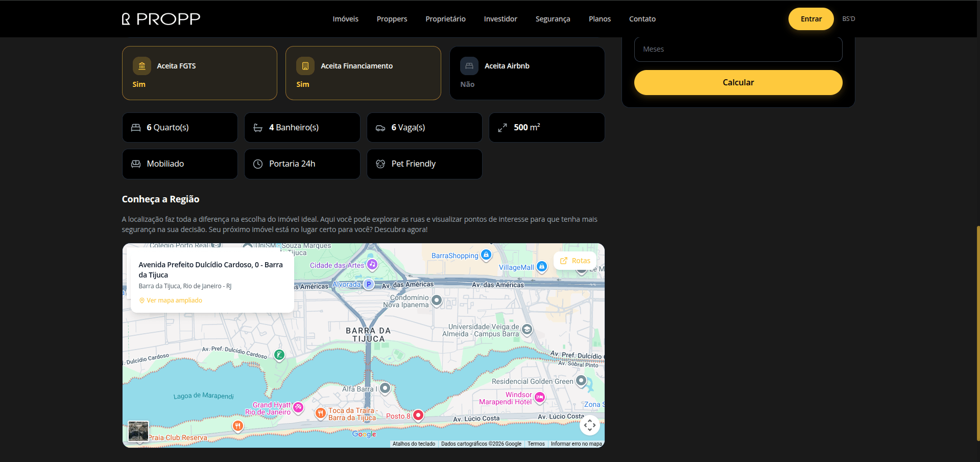Select the Posto 8 map marker
Viewport: 980px width, 462px height.
(418, 415)
